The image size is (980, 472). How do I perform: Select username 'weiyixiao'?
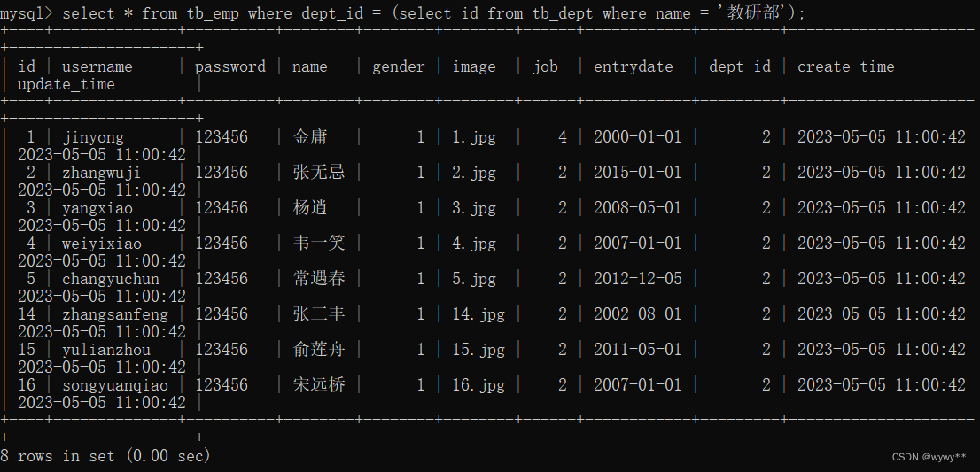[x=101, y=244]
